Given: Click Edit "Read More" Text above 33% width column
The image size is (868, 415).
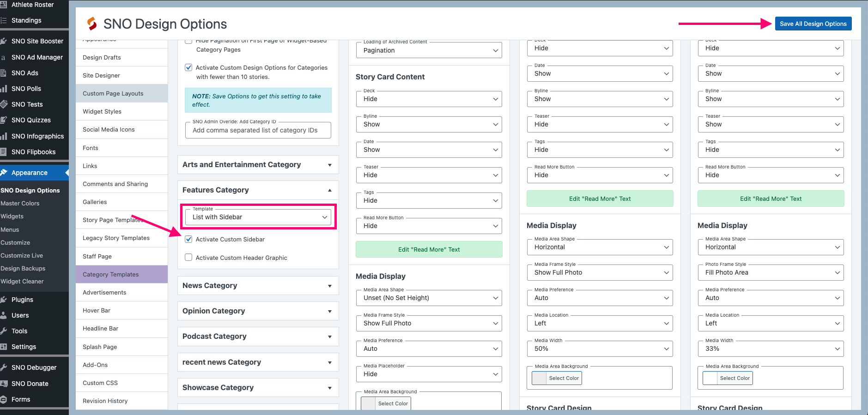Looking at the screenshot, I should pos(771,198).
